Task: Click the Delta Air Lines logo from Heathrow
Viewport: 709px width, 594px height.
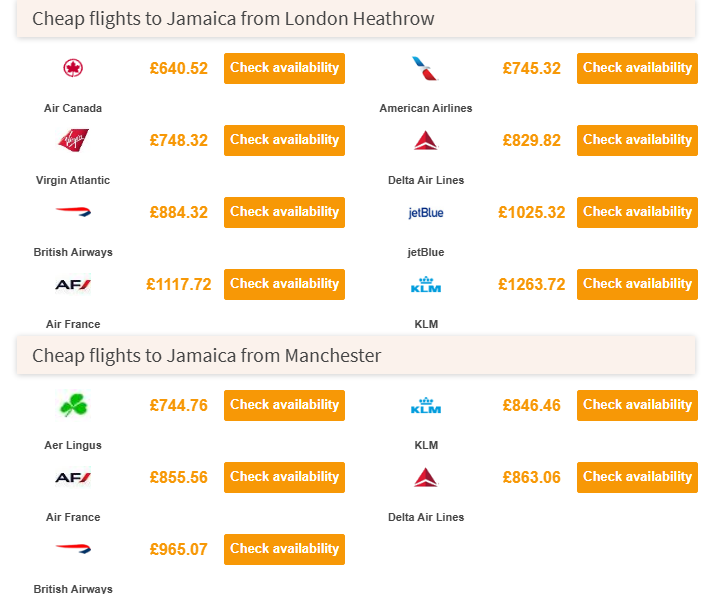Action: tap(426, 140)
